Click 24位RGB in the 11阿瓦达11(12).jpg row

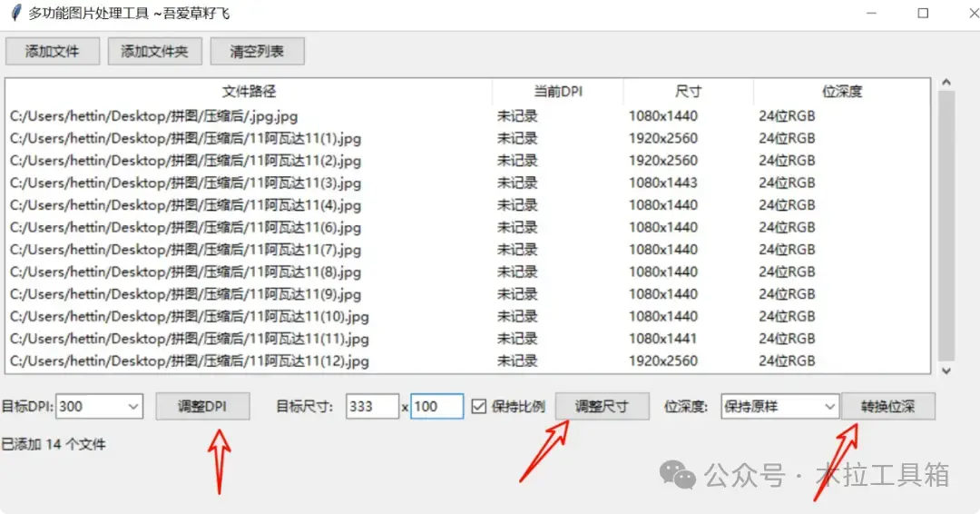click(787, 361)
